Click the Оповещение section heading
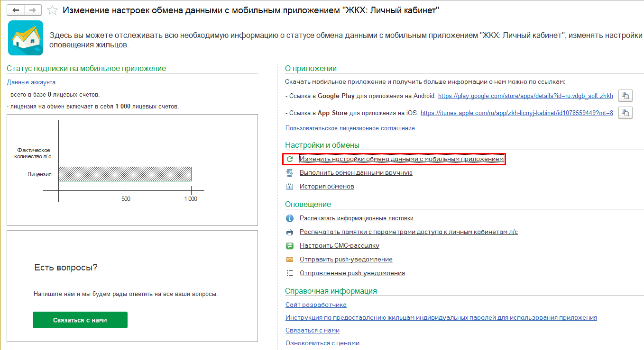644x350 pixels. point(308,205)
